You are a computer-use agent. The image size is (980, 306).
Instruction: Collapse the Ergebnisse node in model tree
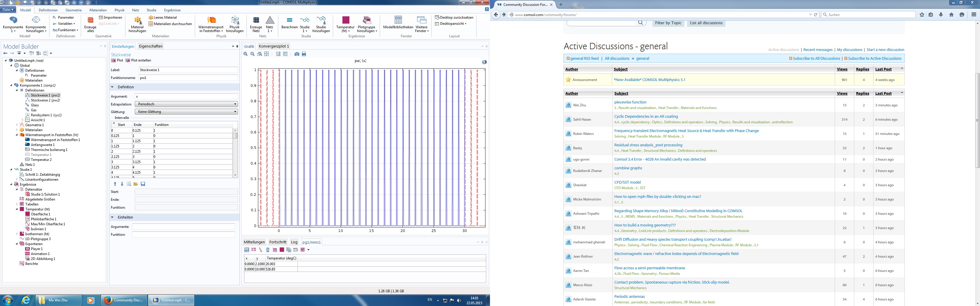pos(11,184)
